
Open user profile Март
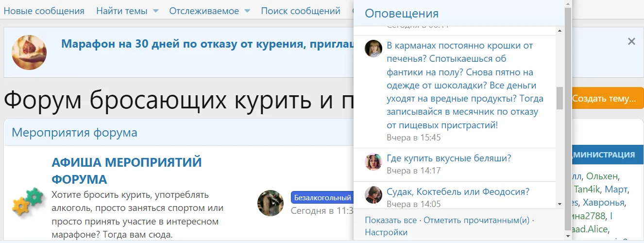point(615,189)
